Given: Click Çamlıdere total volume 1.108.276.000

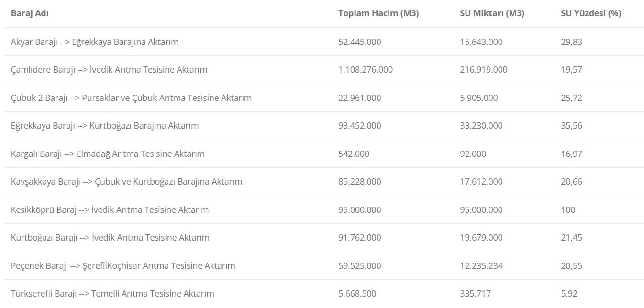Looking at the screenshot, I should tap(366, 70).
